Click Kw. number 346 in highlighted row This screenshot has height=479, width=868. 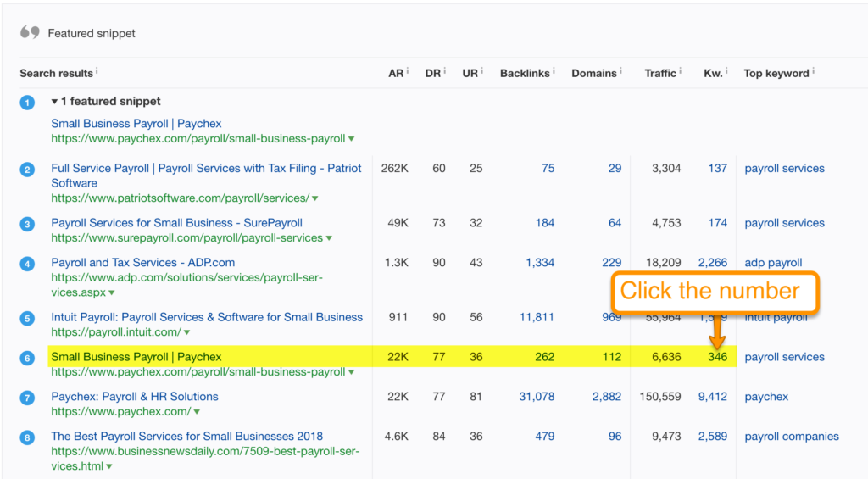tap(717, 357)
